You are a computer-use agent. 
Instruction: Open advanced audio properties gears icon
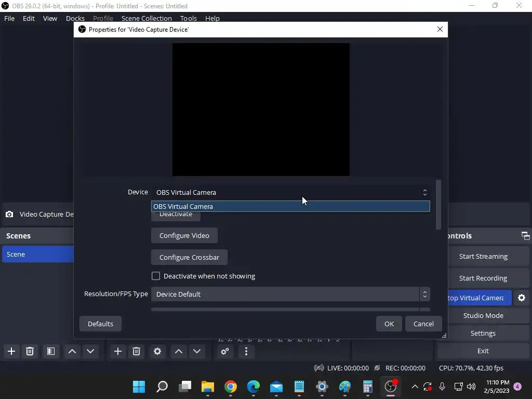225,351
